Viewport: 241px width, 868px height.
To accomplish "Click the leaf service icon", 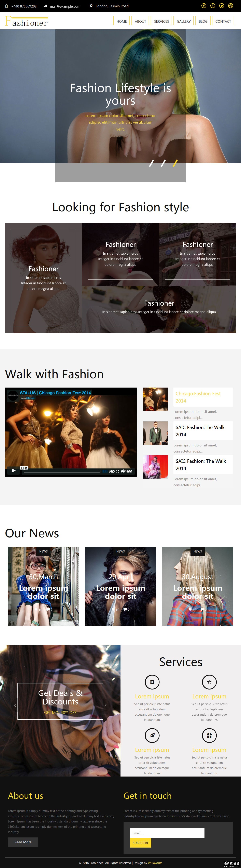I will [x=152, y=735].
